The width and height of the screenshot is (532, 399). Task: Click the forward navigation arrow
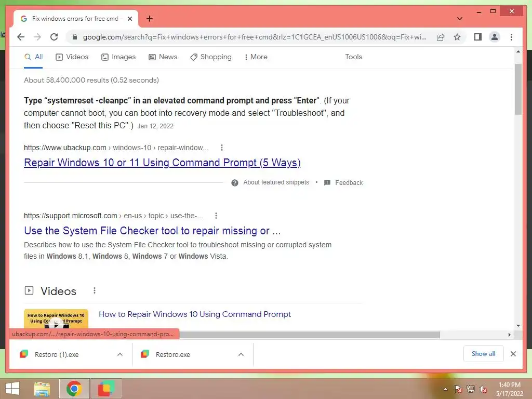click(37, 37)
